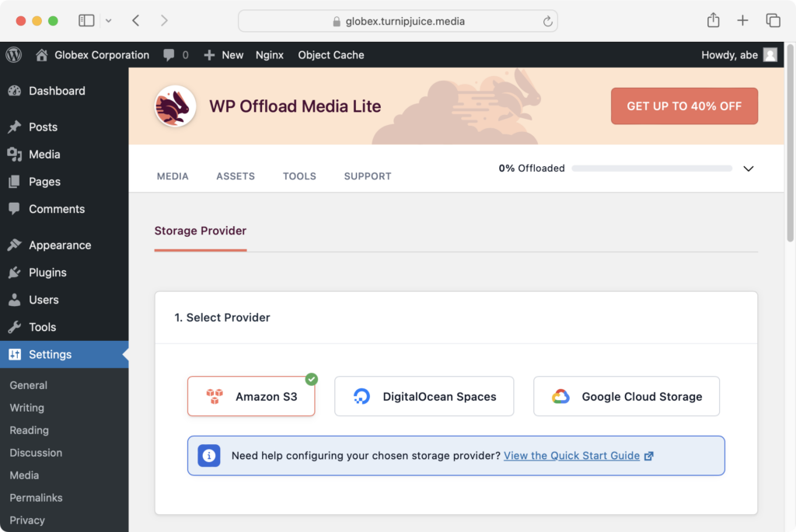The width and height of the screenshot is (796, 532).
Task: Expand Safari's sidebar dropdown arrow
Action: [x=107, y=20]
